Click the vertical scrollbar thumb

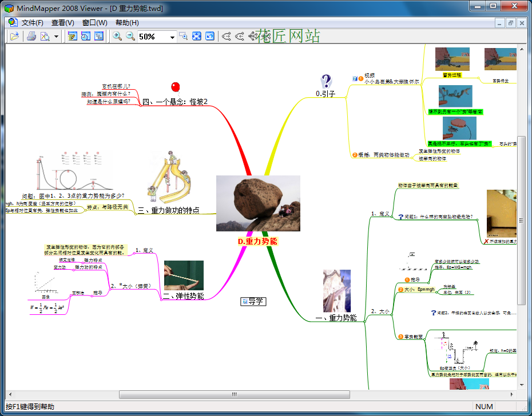521,229
